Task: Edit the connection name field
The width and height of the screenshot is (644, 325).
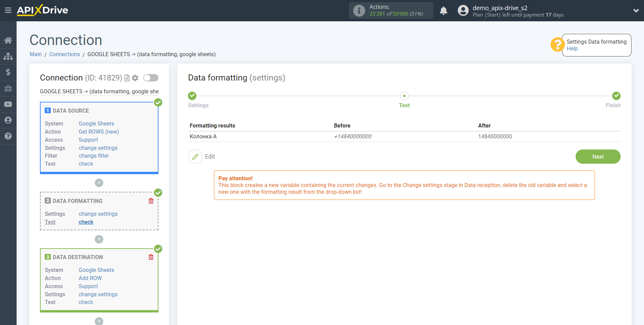Action: pyautogui.click(x=99, y=91)
